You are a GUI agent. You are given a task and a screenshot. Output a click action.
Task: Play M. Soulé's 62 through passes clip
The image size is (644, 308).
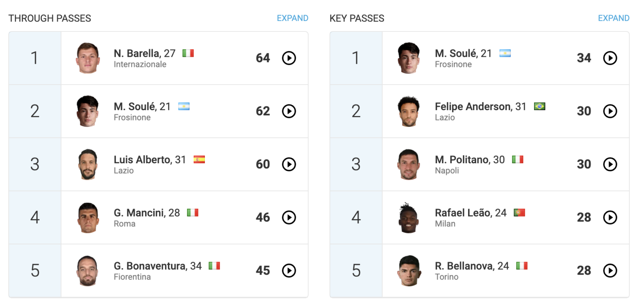[289, 111]
